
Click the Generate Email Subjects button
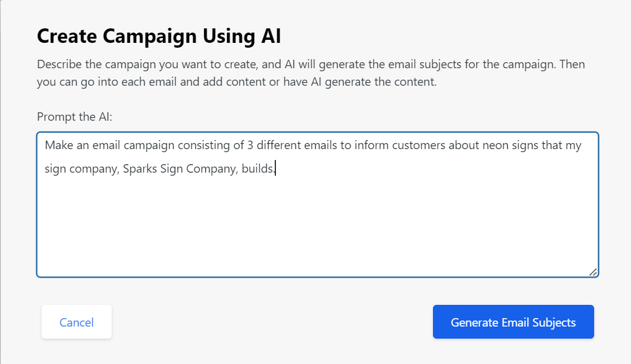[x=513, y=322]
